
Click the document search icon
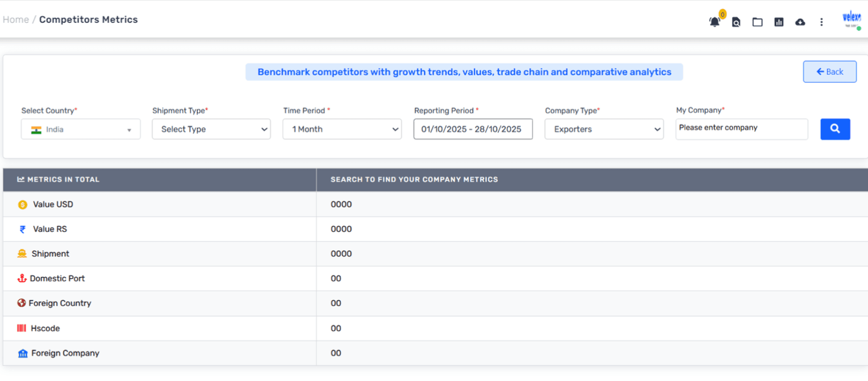coord(736,22)
